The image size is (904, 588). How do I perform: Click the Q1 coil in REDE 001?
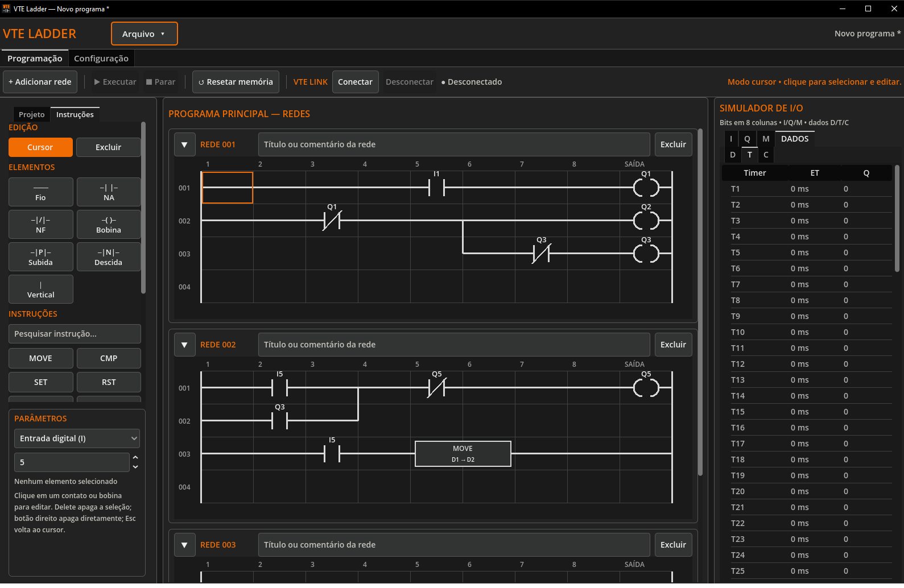pos(646,187)
